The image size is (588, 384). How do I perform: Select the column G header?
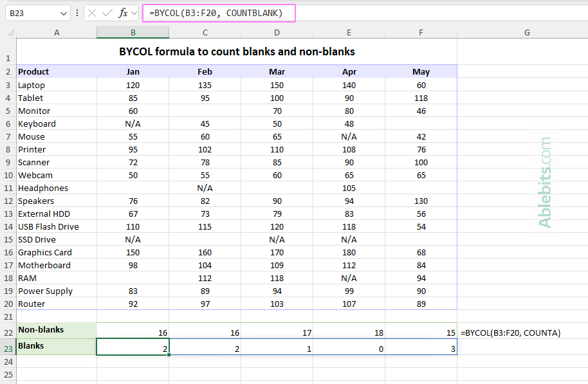(526, 32)
